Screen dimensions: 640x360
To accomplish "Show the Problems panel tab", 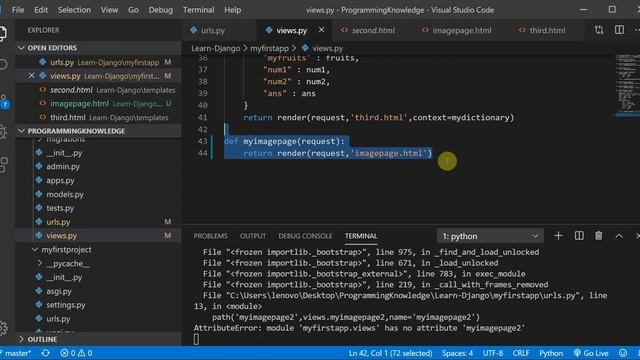I will click(x=211, y=236).
